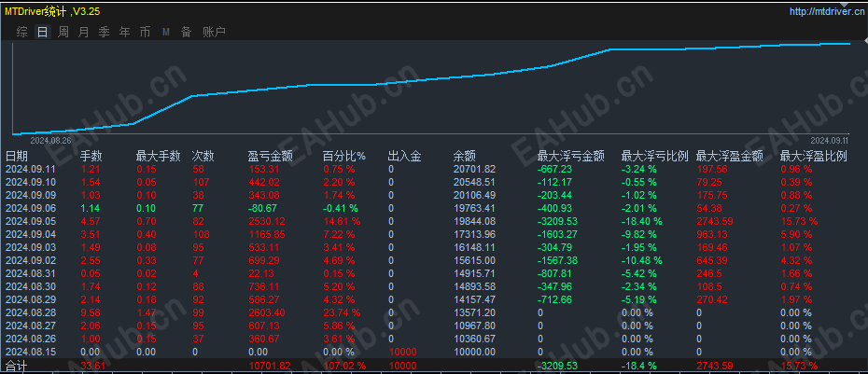Select the M tab
Viewport: 868px width, 374px height.
(x=166, y=32)
